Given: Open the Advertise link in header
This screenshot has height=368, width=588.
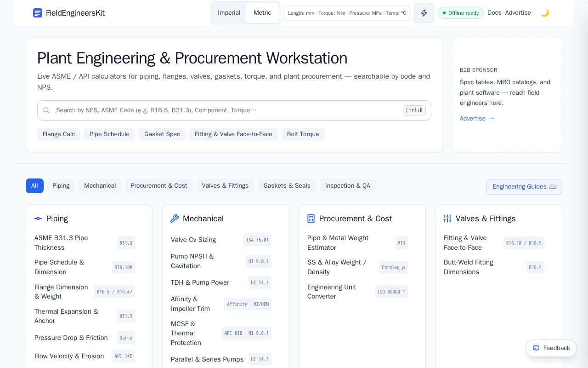Looking at the screenshot, I should 518,13.
